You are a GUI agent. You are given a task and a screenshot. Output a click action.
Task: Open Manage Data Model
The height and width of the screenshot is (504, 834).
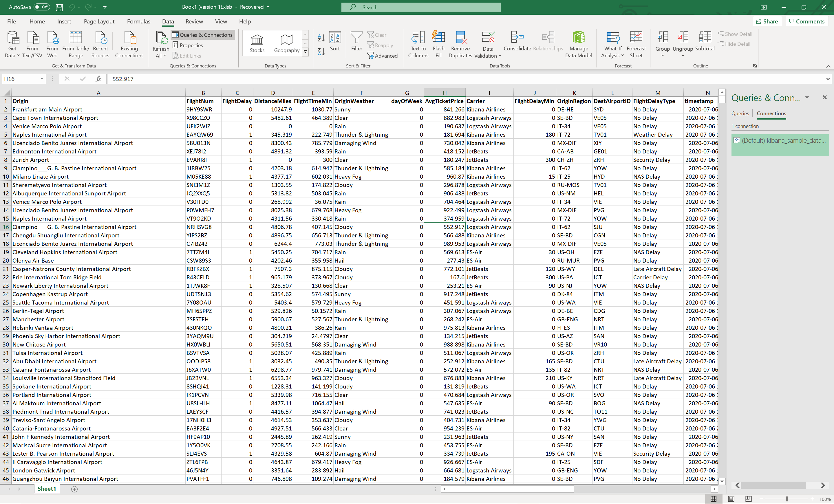click(x=579, y=44)
